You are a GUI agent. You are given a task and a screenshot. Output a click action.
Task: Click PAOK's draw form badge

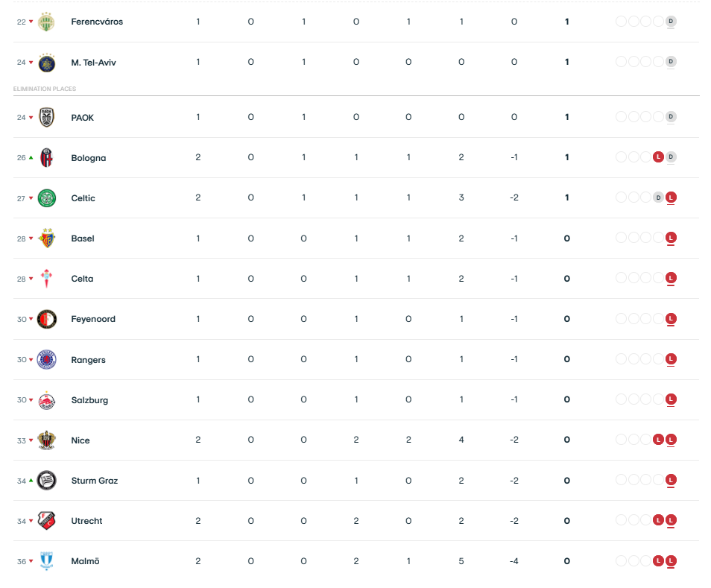[671, 117]
